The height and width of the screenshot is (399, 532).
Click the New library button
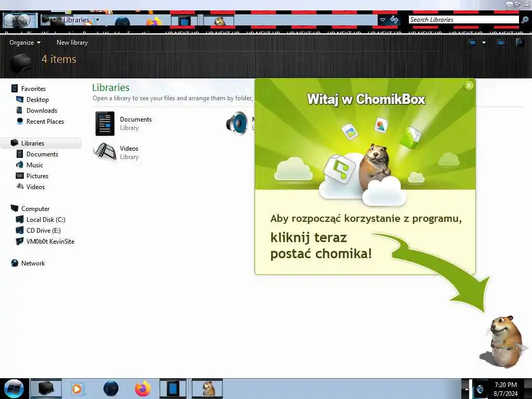(72, 43)
